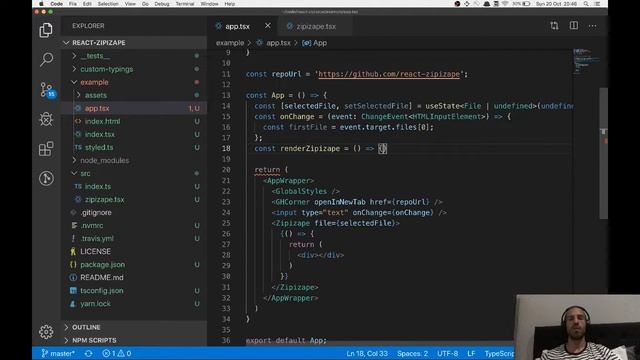Collapse the REACT-ZIPIZAPE project section

coord(134,42)
